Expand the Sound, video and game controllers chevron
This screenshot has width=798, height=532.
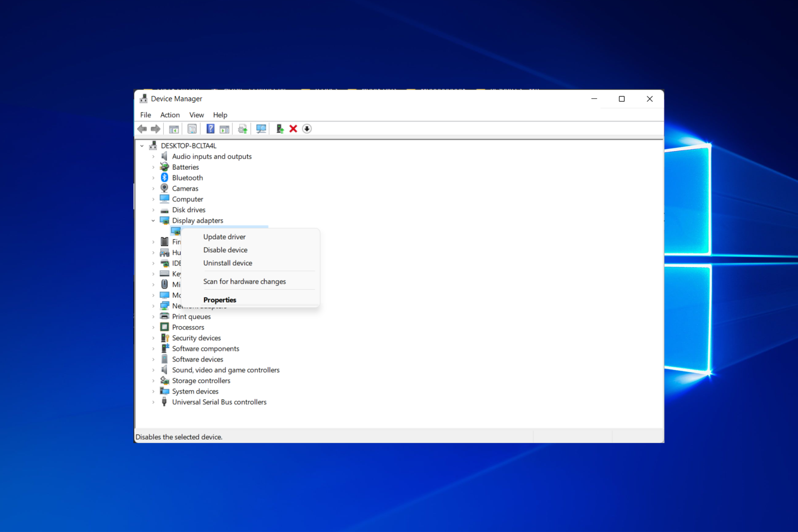153,370
